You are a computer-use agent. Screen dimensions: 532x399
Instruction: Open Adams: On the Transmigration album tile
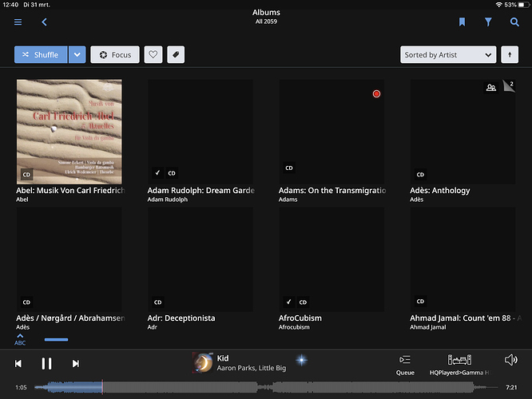coord(332,132)
